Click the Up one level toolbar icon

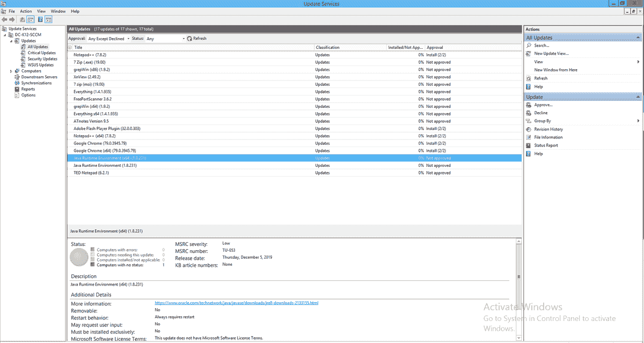(23, 19)
